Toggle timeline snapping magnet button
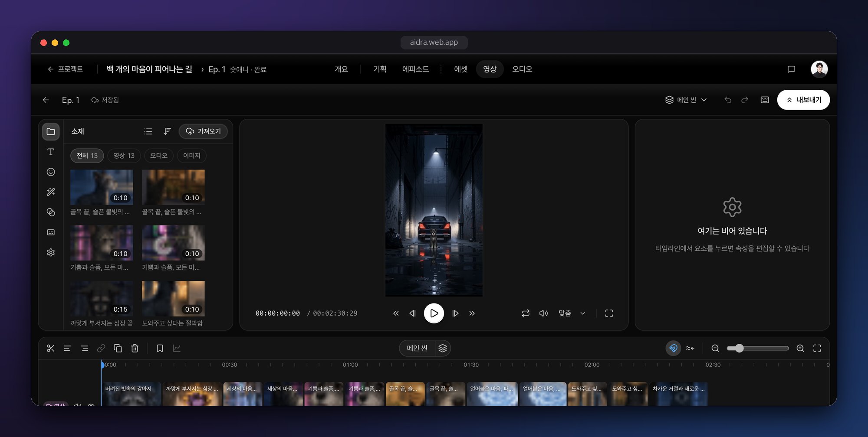This screenshot has height=437, width=868. (x=673, y=348)
